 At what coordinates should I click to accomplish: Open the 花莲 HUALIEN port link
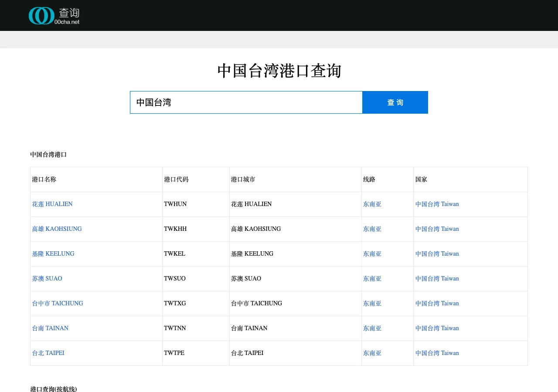pyautogui.click(x=52, y=204)
